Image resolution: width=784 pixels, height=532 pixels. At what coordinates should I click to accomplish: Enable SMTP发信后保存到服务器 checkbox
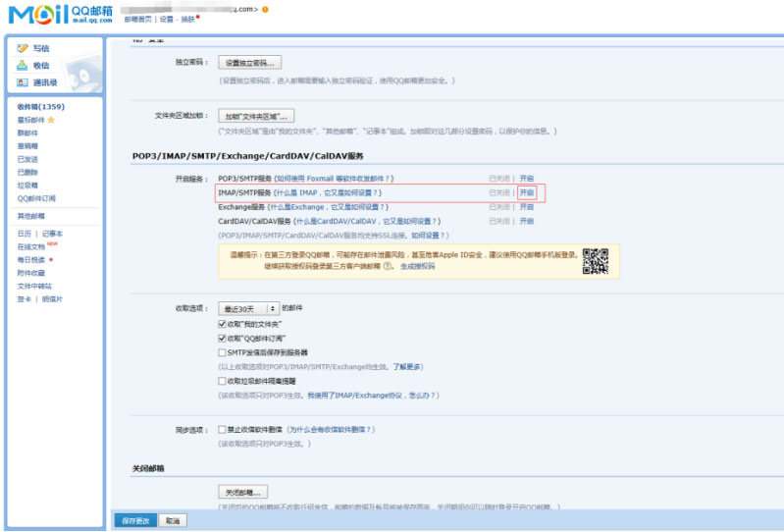click(222, 351)
